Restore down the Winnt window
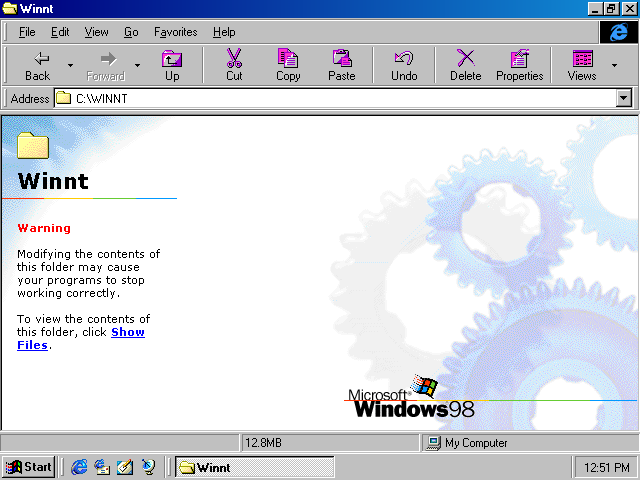The width and height of the screenshot is (640, 480). pyautogui.click(x=611, y=9)
